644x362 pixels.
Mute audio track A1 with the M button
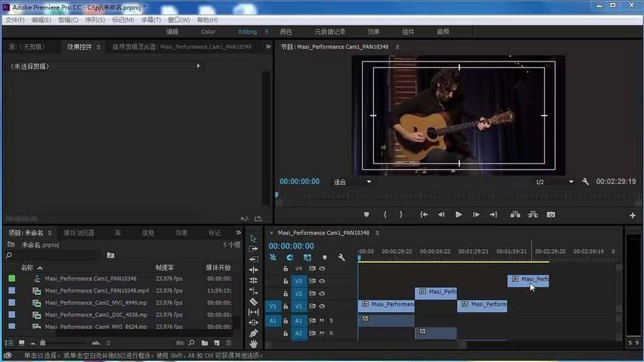[x=321, y=321]
